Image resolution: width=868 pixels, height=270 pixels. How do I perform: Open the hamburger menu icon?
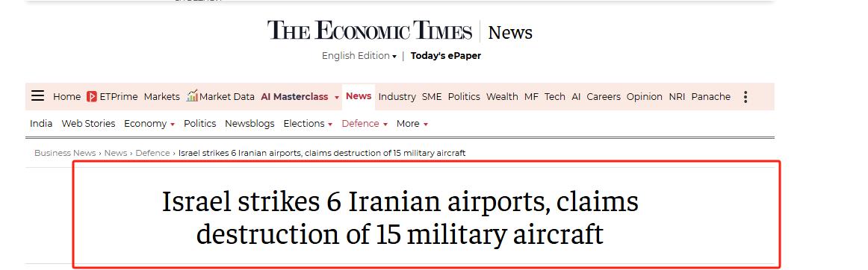point(37,96)
